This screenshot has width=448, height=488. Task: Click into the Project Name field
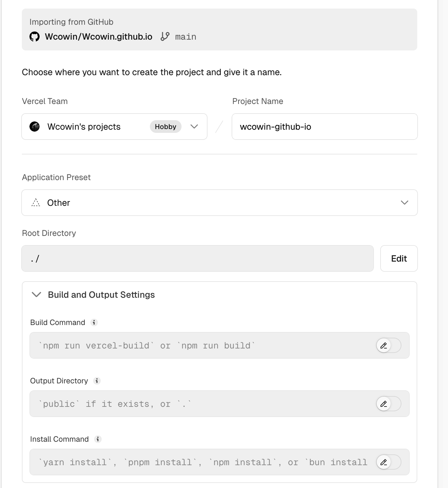coord(324,127)
